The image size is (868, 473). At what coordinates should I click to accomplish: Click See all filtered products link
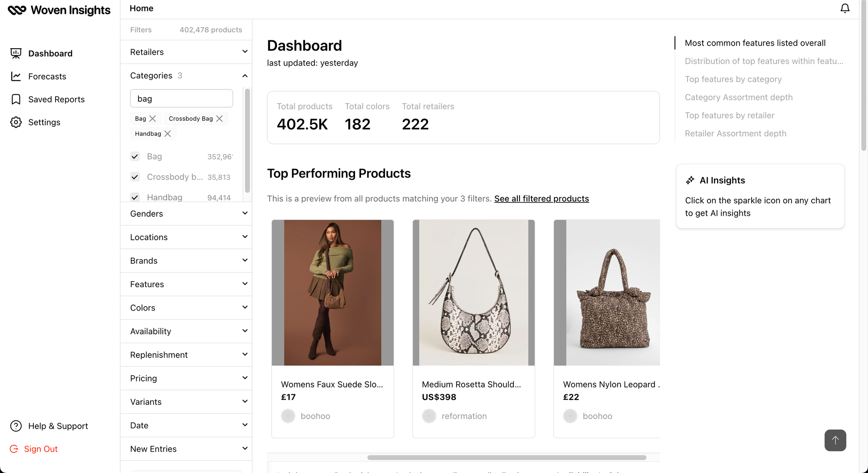[542, 198]
